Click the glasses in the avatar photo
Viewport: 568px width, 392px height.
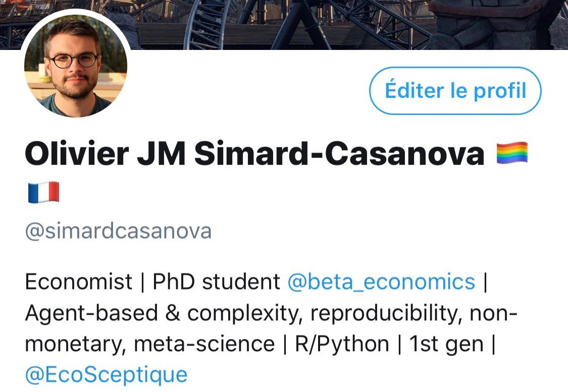pos(74,61)
